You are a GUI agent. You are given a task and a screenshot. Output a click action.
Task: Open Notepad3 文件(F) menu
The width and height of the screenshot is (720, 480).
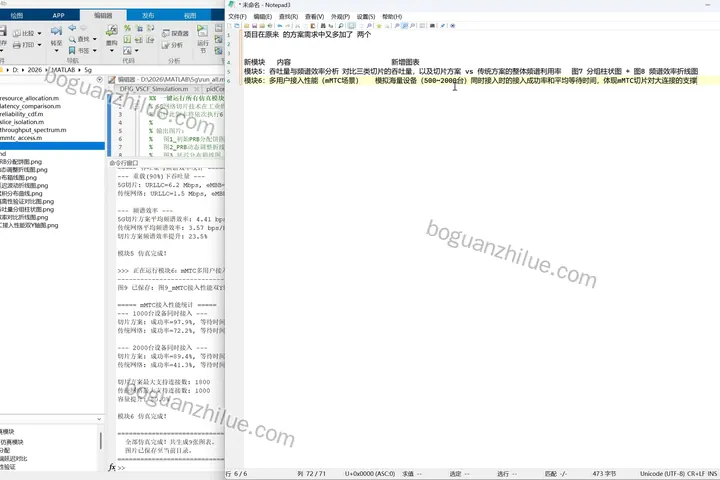(237, 17)
